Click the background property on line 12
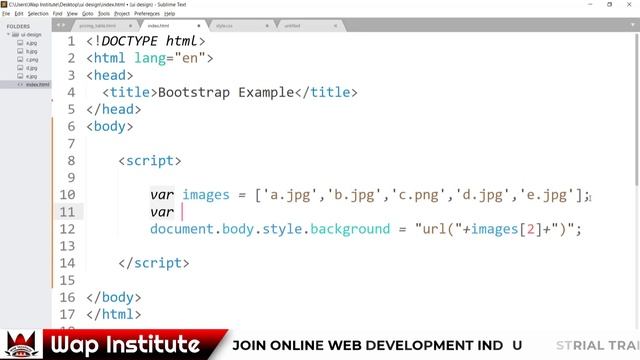Image resolution: width=640 pixels, height=360 pixels. coord(350,229)
